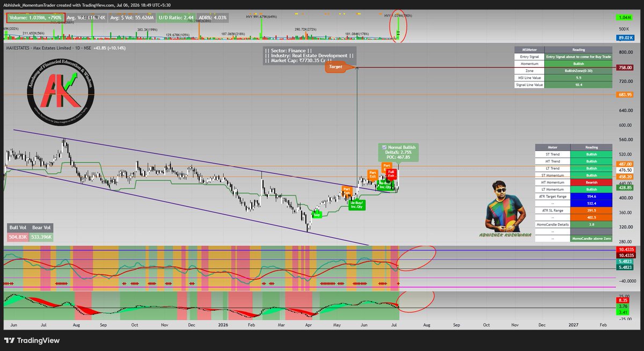Click the 383.3K(199%) volume label

coord(149,30)
